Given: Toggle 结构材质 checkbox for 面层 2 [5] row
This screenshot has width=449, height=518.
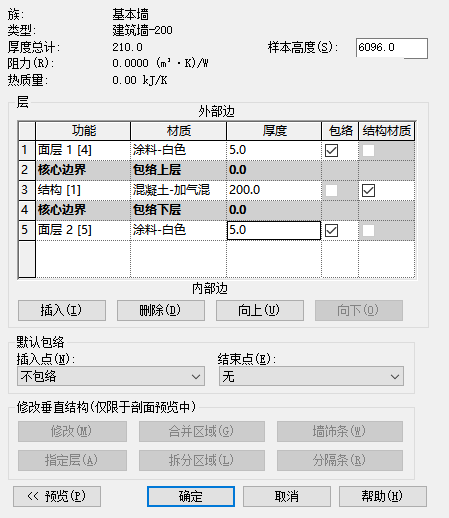Looking at the screenshot, I should (368, 230).
